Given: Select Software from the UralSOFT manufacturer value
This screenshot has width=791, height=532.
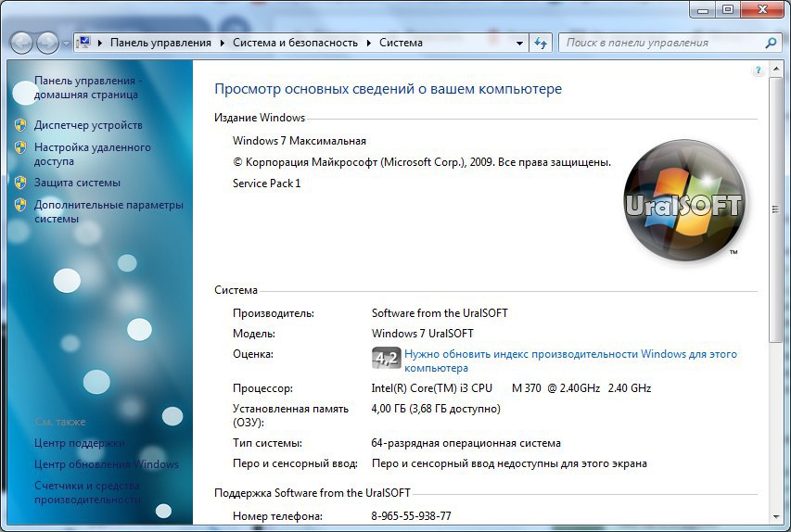Looking at the screenshot, I should click(440, 313).
